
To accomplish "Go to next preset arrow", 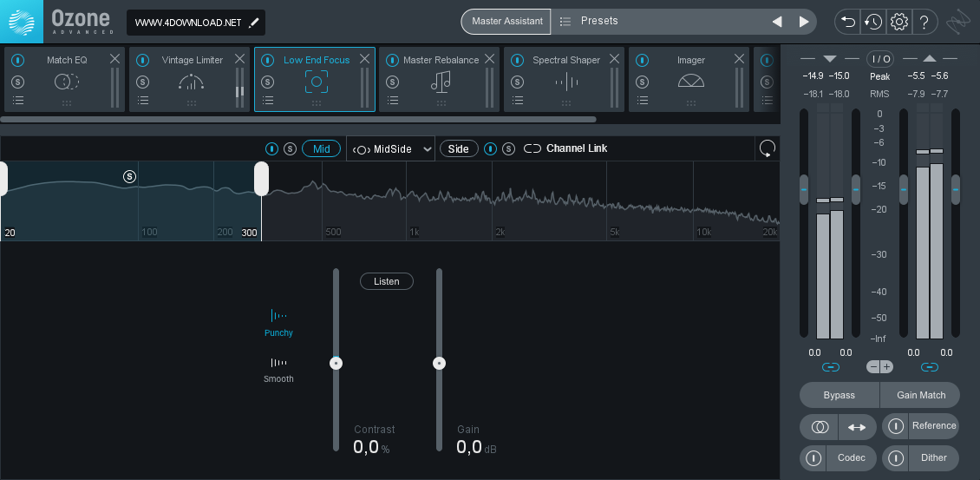I will [x=804, y=22].
